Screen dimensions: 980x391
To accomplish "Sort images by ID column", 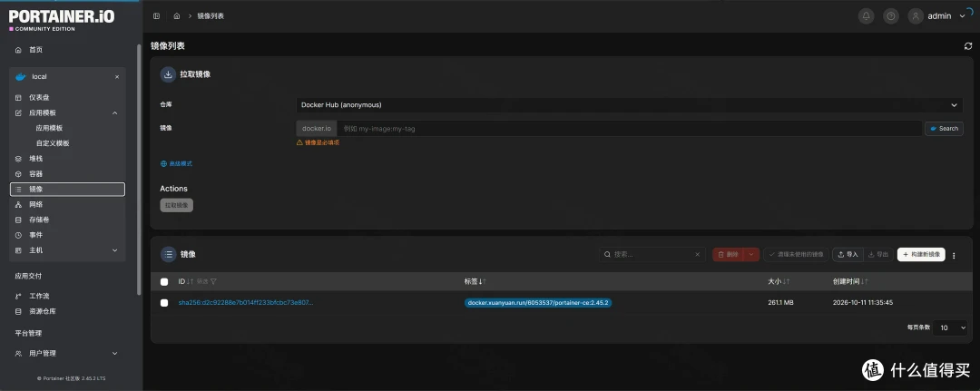I will [x=186, y=282].
